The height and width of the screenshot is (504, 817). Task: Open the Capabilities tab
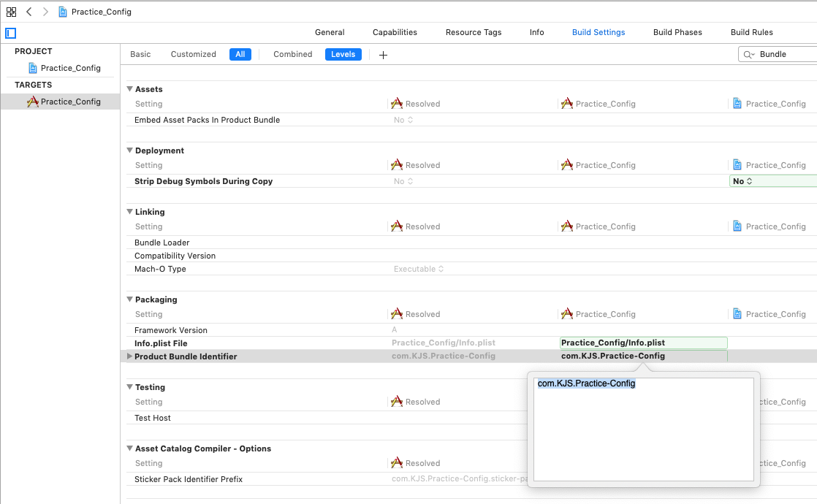point(395,32)
